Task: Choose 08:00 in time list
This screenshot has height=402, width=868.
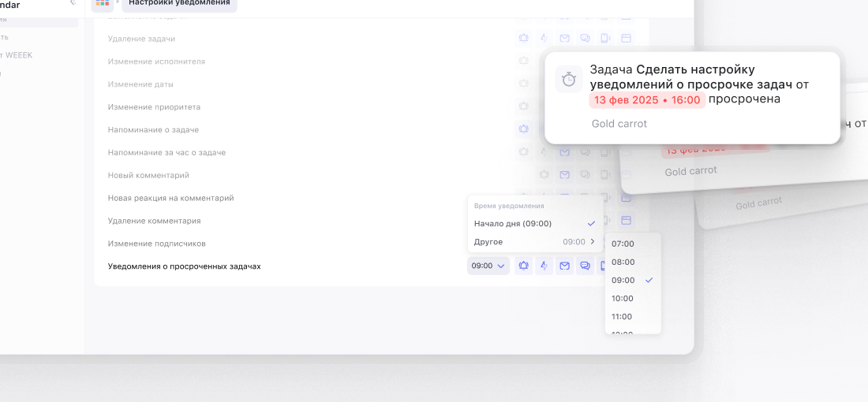Action: coord(633,262)
